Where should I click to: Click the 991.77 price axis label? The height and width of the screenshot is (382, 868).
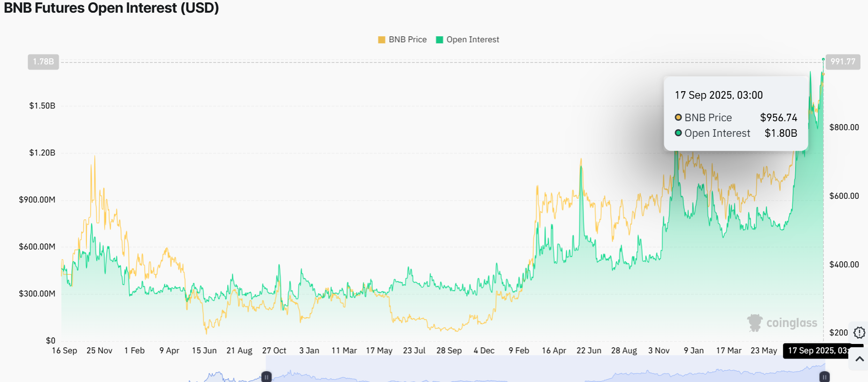point(843,62)
